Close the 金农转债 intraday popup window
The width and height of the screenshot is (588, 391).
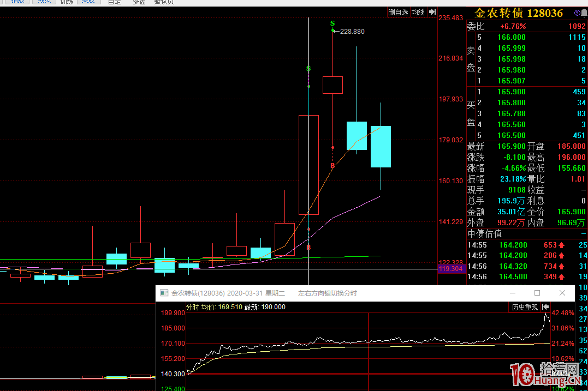(562, 293)
